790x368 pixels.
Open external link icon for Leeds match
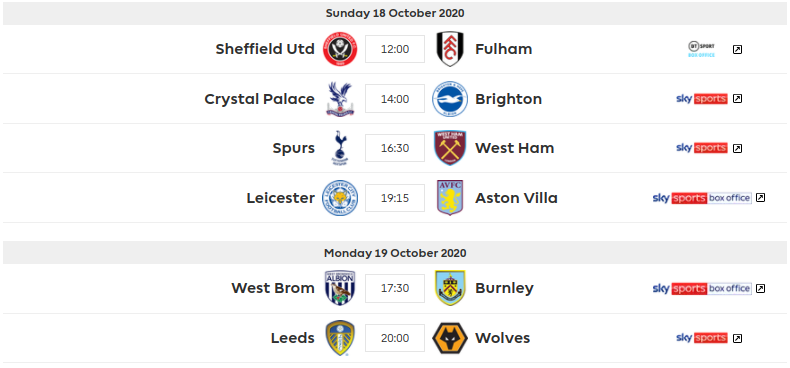(737, 338)
